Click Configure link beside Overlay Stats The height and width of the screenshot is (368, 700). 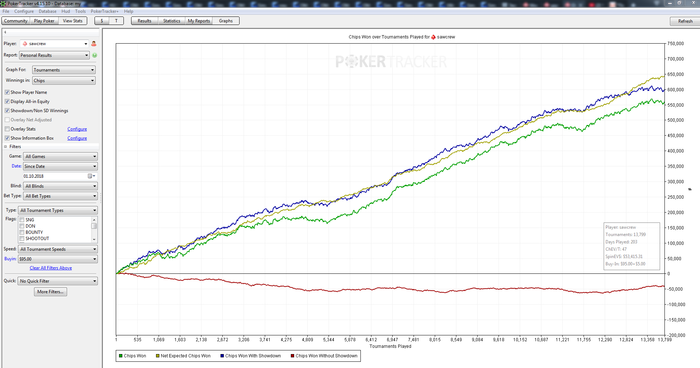[77, 129]
